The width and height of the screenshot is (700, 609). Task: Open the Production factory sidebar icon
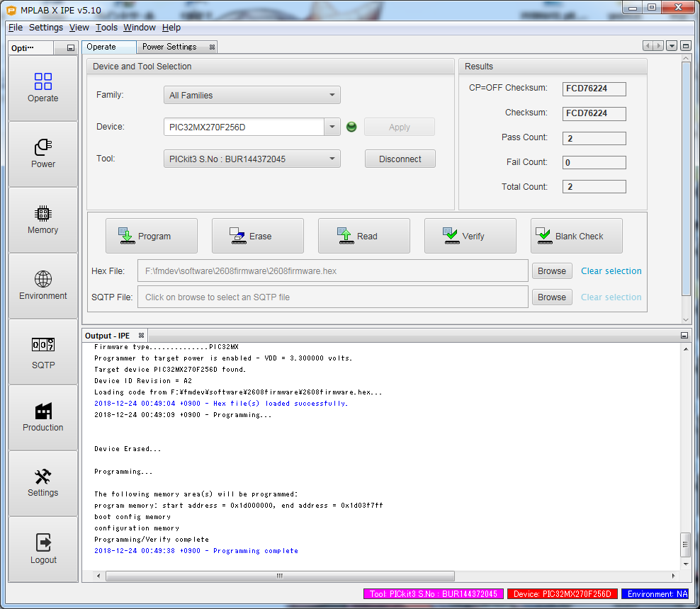(43, 417)
